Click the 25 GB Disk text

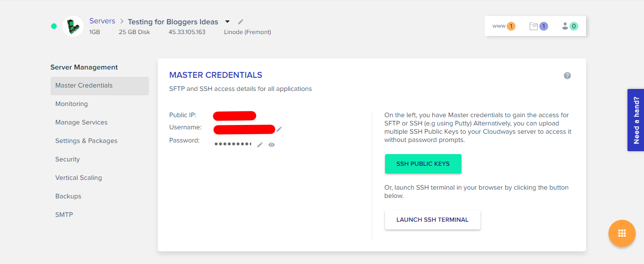134,32
